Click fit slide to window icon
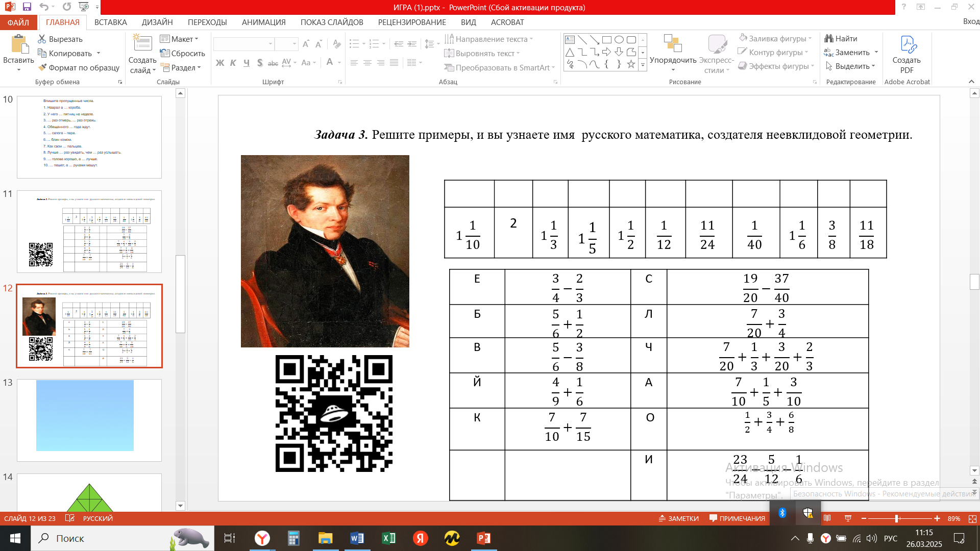 [x=972, y=518]
